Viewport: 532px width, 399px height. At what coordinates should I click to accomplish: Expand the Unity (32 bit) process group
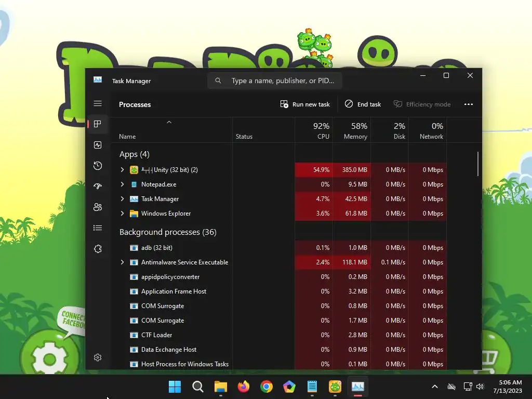pyautogui.click(x=122, y=170)
